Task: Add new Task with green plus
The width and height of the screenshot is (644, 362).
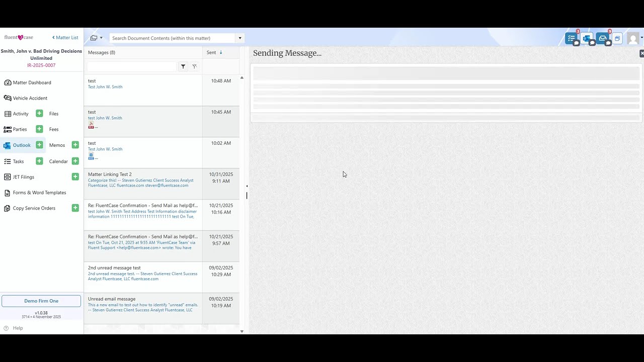Action: pyautogui.click(x=39, y=161)
